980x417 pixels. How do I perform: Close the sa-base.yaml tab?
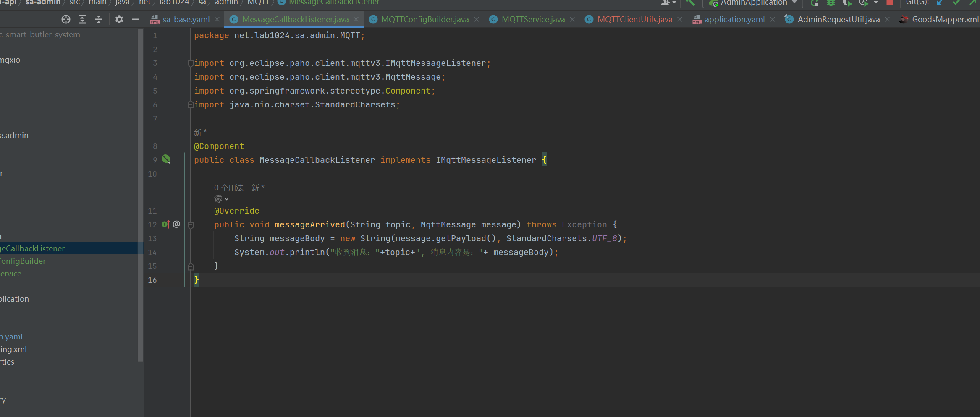pyautogui.click(x=217, y=19)
